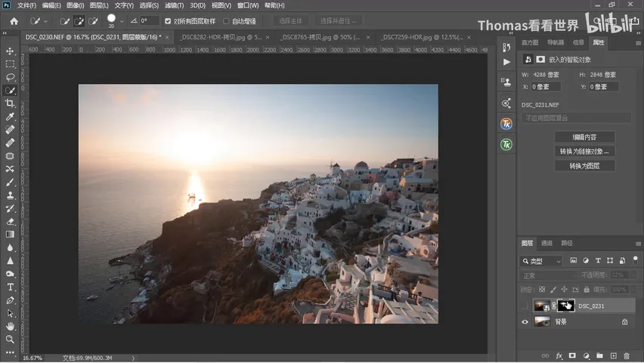Choose the Add to selection mode icon

pos(79,21)
